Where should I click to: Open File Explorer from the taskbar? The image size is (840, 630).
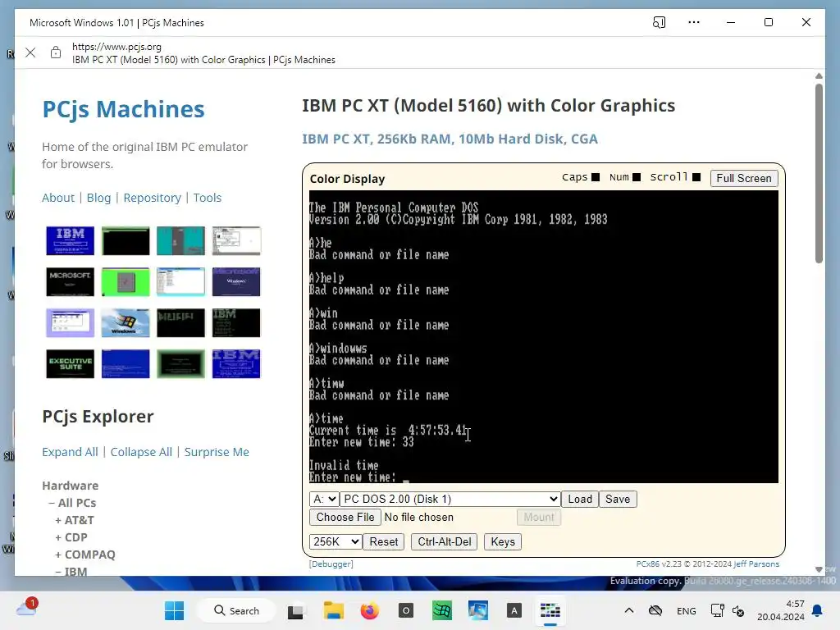[x=333, y=610]
